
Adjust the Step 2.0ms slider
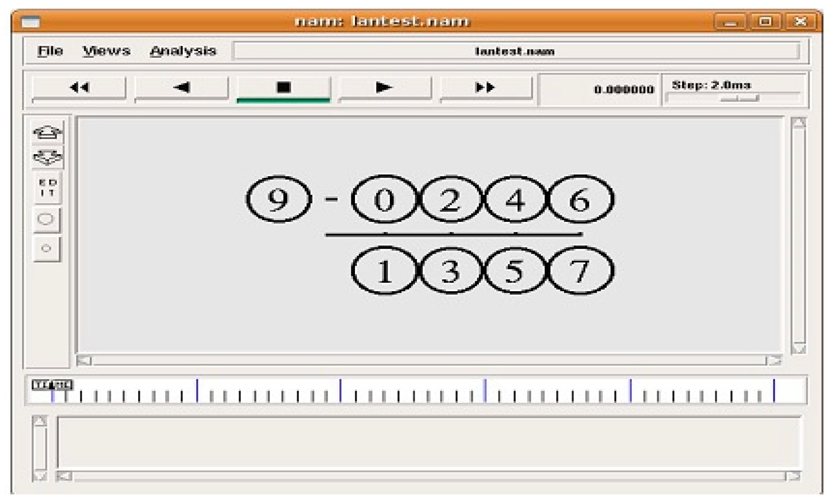pyautogui.click(x=739, y=98)
